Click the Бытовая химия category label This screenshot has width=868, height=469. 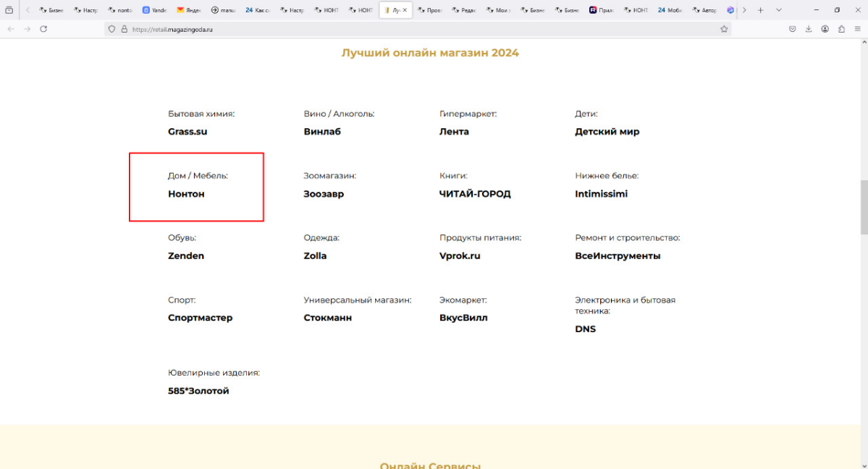[201, 114]
